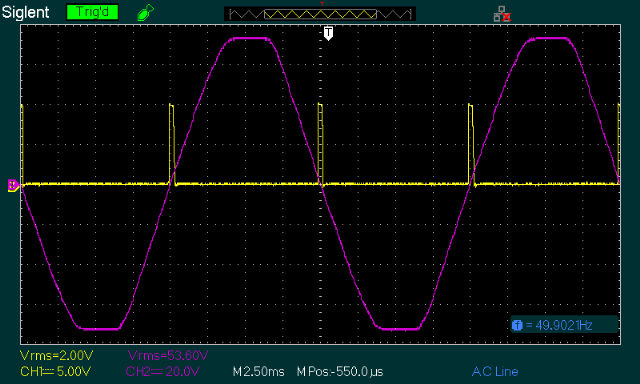640x384 pixels.
Task: Click the channel ground level marker at left edge
Action: 13,185
